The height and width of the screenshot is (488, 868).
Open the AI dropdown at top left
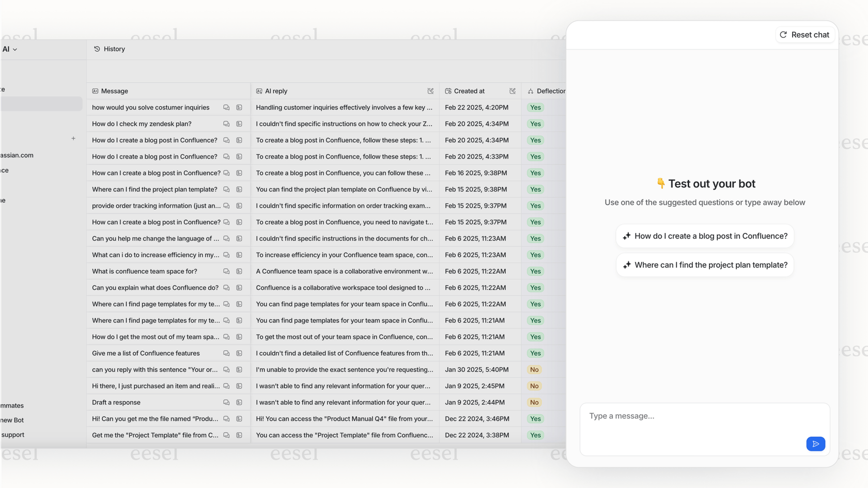(x=9, y=49)
